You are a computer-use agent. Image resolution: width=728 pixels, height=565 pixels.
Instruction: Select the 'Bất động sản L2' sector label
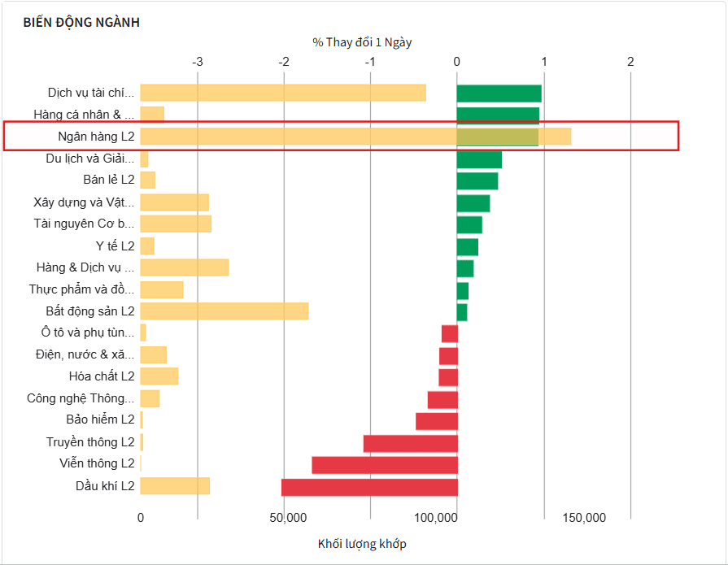90,311
